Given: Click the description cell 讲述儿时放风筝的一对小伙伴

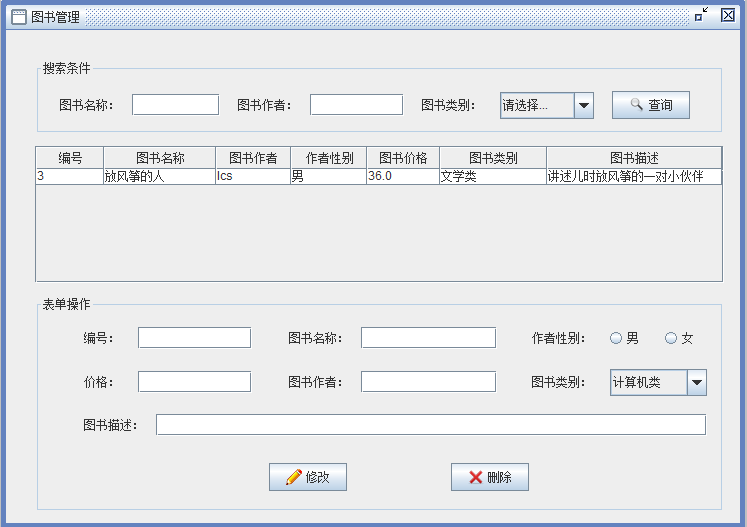Looking at the screenshot, I should (634, 176).
